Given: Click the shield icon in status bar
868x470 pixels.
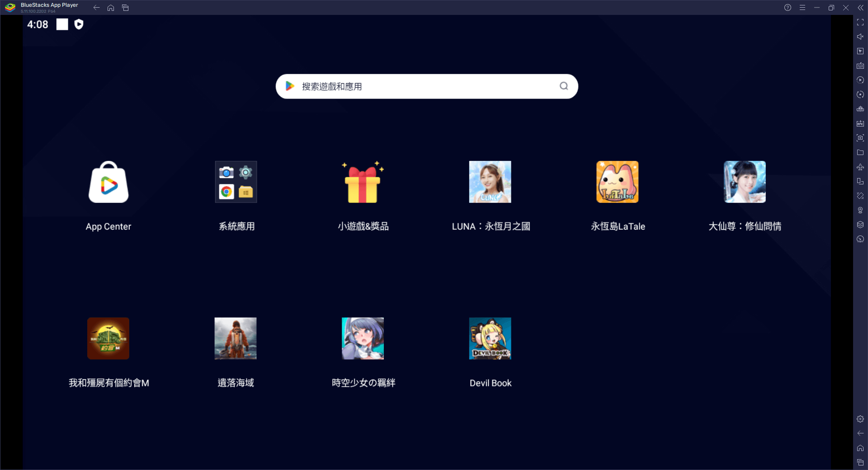Looking at the screenshot, I should 79,24.
